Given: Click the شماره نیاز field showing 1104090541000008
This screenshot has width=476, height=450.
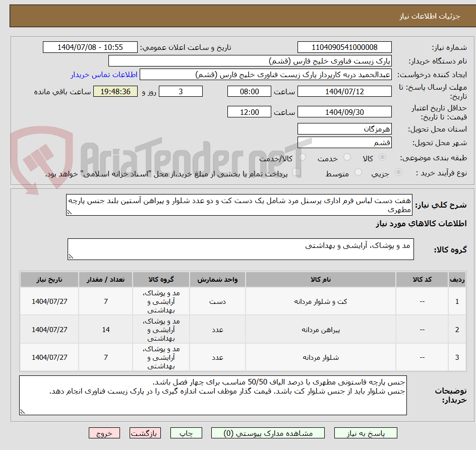Looking at the screenshot, I should pos(345,47).
